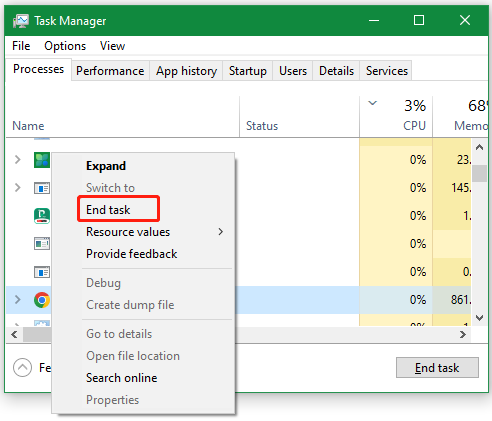Click the End task button at bottom right
This screenshot has height=421, width=492.
(437, 367)
